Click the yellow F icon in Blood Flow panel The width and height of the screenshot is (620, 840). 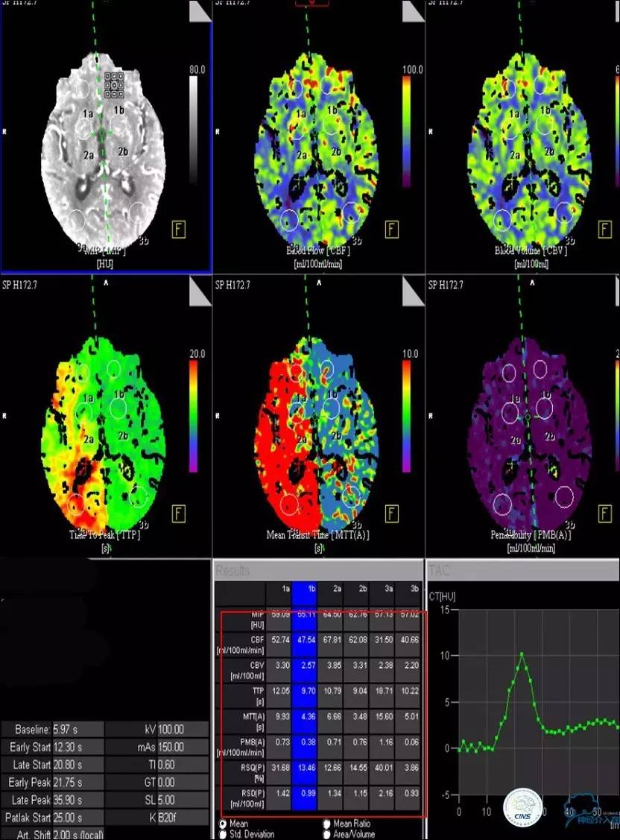tap(392, 228)
